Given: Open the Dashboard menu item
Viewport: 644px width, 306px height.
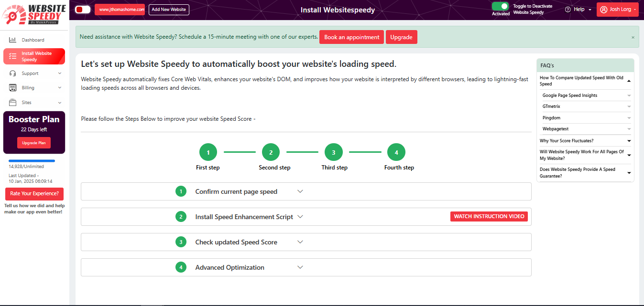Looking at the screenshot, I should tap(33, 40).
